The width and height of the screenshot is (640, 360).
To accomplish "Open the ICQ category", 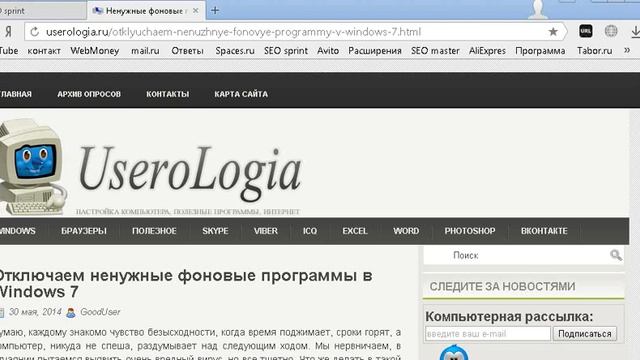I will (x=310, y=231).
